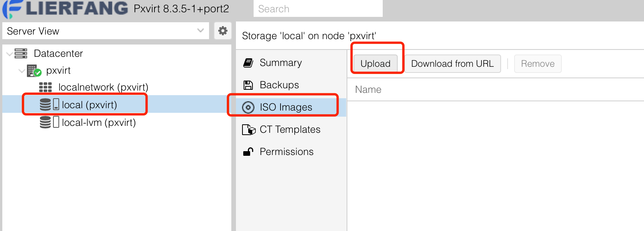Click the Summary book icon

pyautogui.click(x=248, y=63)
